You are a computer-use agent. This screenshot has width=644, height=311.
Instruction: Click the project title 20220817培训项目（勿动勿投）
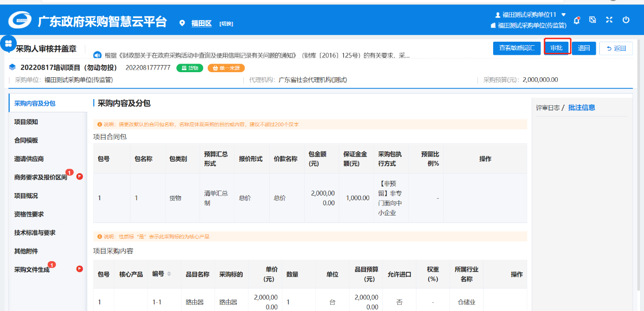[69, 68]
